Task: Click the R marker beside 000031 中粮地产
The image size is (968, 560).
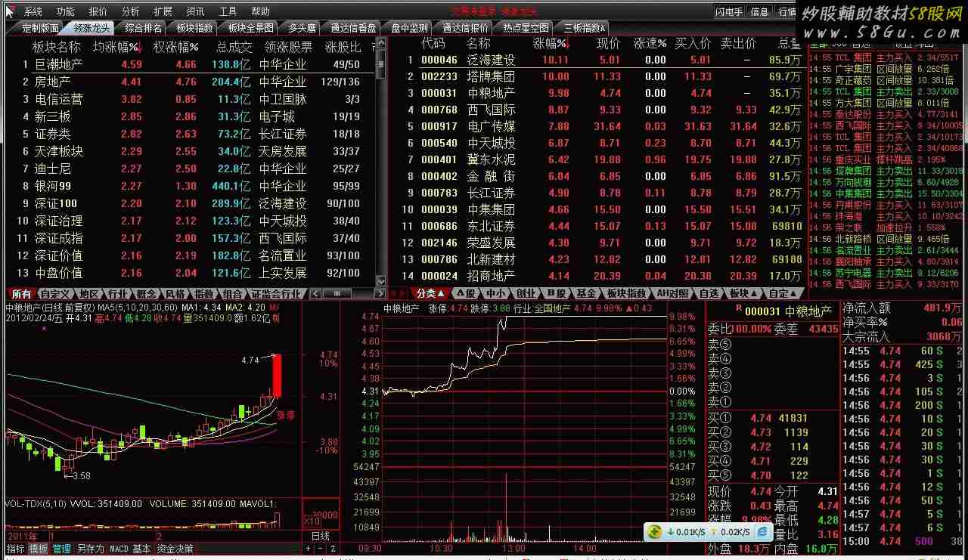Action: [x=738, y=308]
